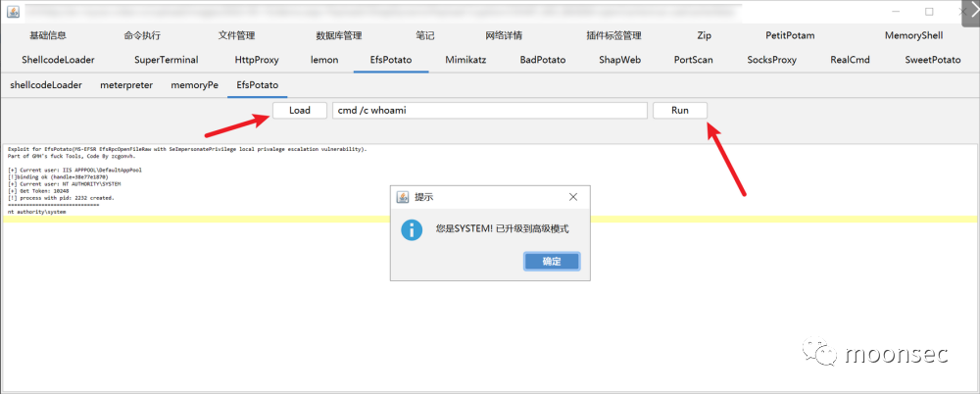Image resolution: width=980 pixels, height=394 pixels.
Task: Open the 基础信息 tab
Action: (48, 35)
